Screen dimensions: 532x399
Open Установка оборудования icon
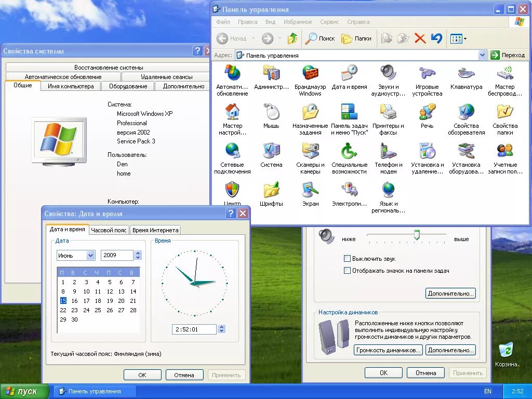tap(466, 158)
